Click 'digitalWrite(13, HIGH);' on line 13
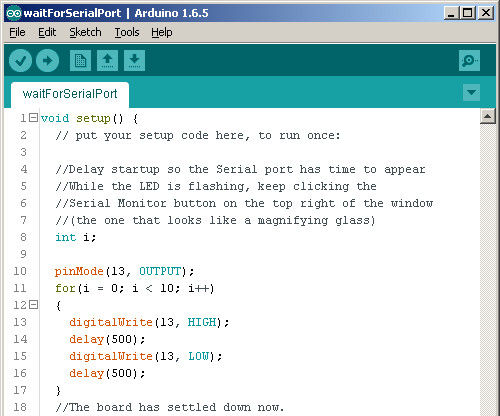Viewport: 500px width, 416px height. [149, 322]
